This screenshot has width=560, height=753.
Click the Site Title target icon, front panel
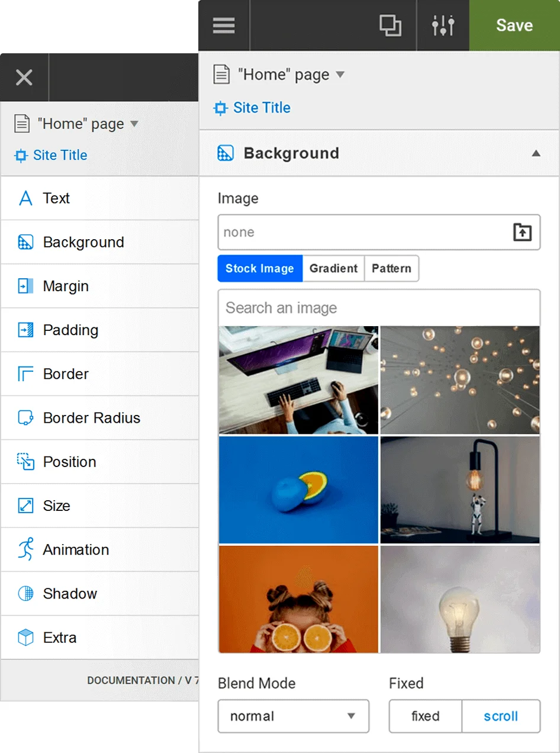[x=220, y=108]
